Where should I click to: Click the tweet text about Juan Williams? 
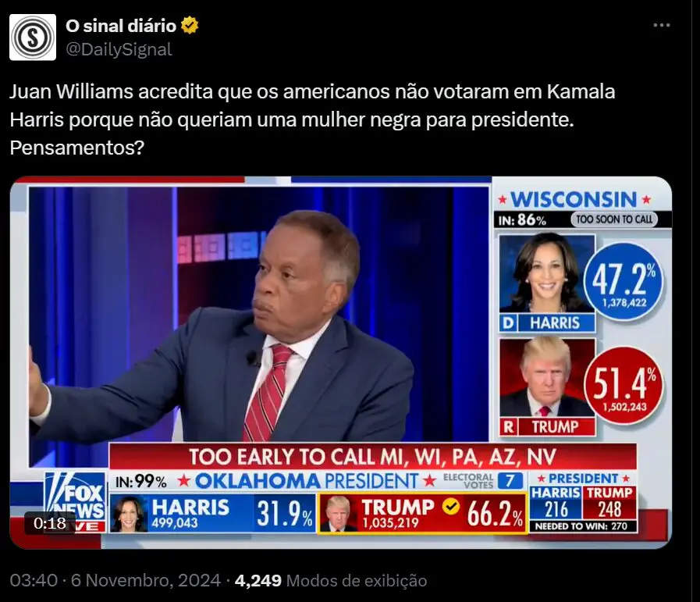312,119
